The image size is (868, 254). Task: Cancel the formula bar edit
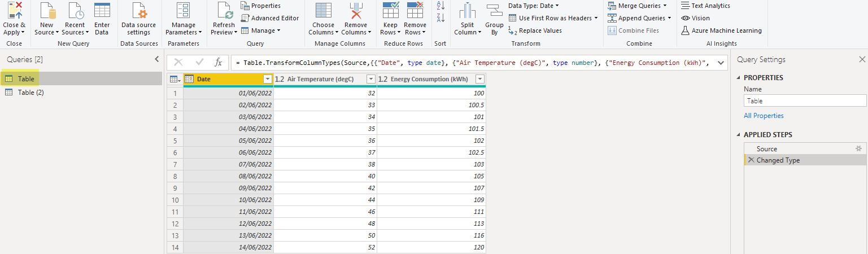click(178, 63)
